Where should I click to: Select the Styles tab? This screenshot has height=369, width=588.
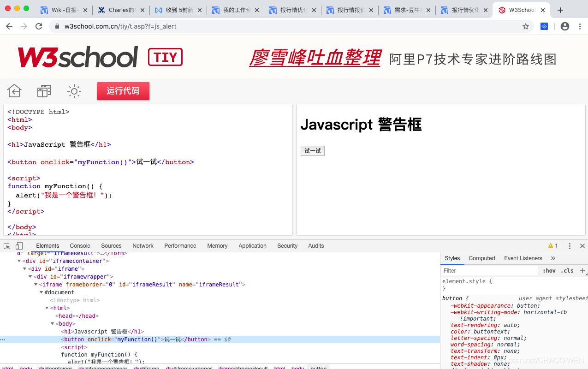coord(452,258)
